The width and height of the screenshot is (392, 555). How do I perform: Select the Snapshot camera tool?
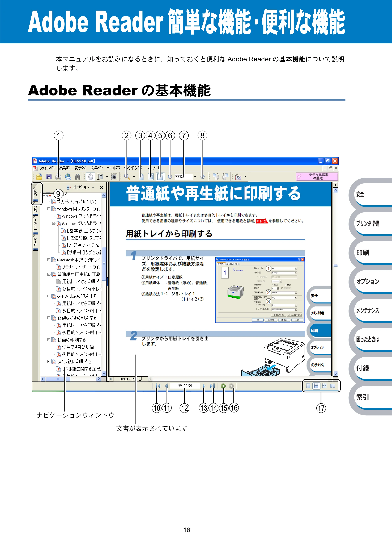114,177
